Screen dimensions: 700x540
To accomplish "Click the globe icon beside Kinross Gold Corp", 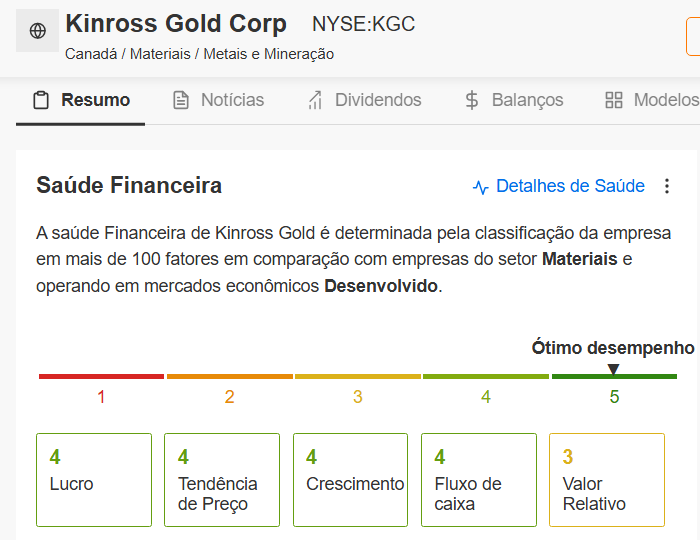I will coord(38,31).
